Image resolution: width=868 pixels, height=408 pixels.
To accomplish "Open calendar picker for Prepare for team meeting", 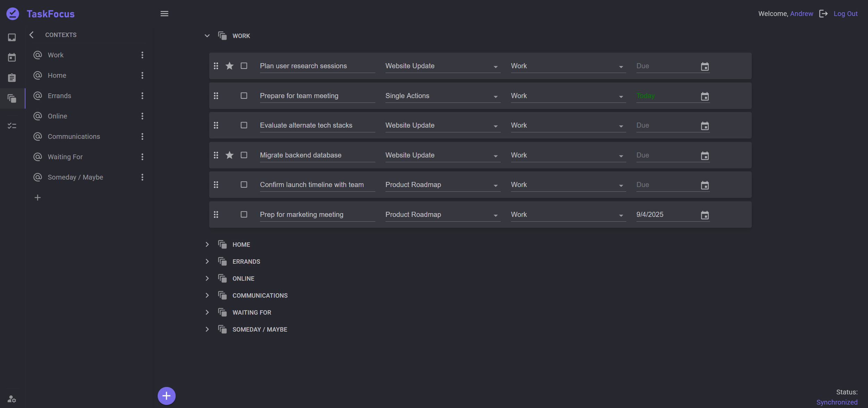I will click(x=704, y=96).
